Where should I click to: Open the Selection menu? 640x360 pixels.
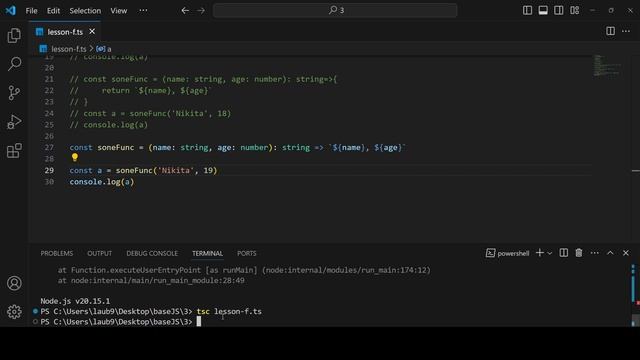pyautogui.click(x=85, y=11)
